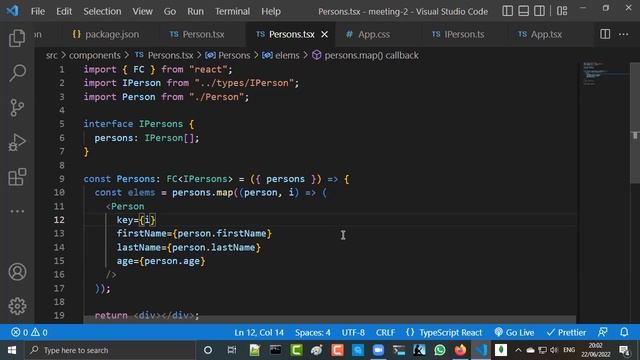Screen dimensions: 640x360
Task: Open errors and warnings problems indicator
Action: (x=29, y=332)
